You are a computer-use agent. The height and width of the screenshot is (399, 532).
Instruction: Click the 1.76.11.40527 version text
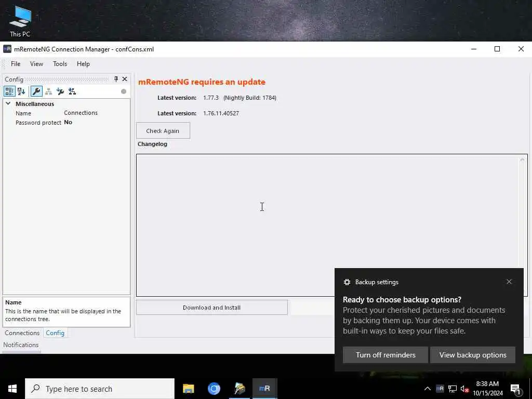(221, 113)
